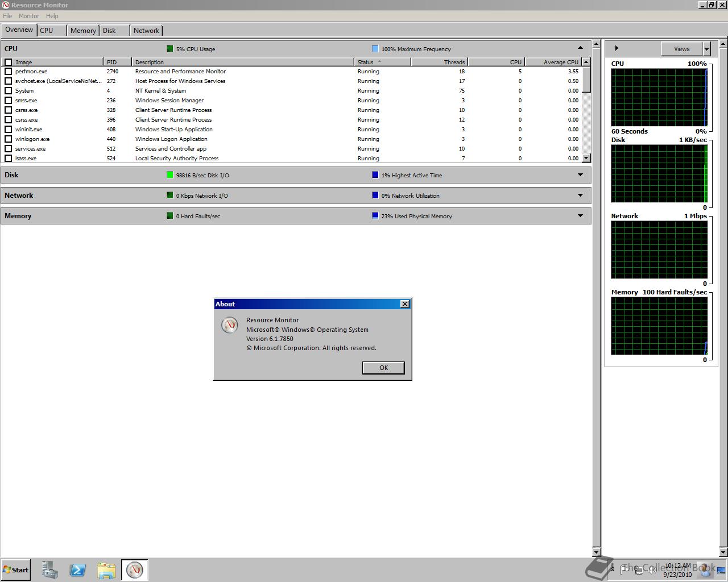Check the System process checkbox

[x=8, y=91]
